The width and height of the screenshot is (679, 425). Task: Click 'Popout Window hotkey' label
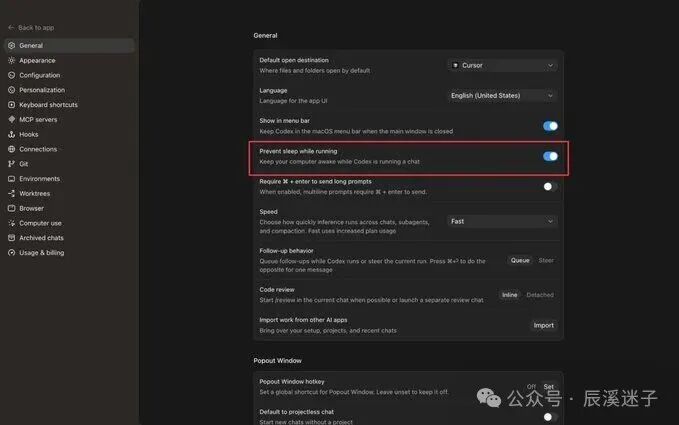[292, 382]
